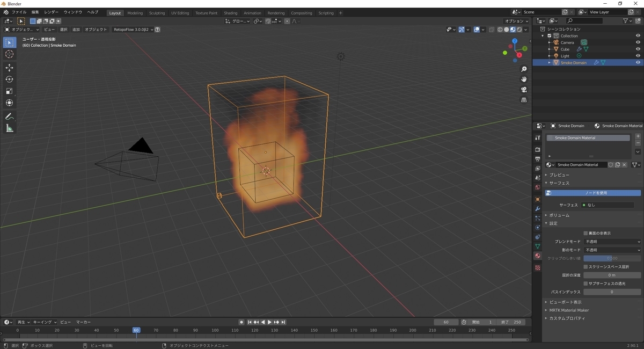The width and height of the screenshot is (644, 349).
Task: Click the viewport zoom magnifier icon
Action: [x=524, y=69]
